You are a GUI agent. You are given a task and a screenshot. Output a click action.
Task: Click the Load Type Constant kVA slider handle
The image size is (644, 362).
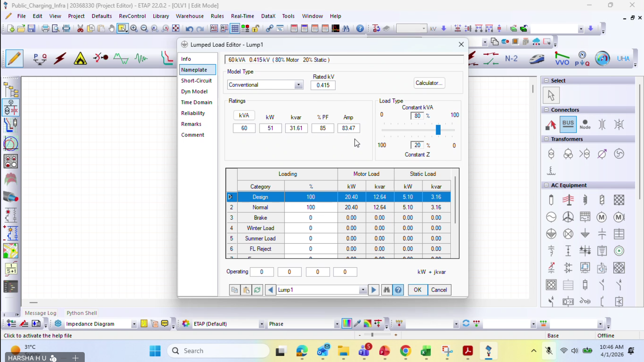pyautogui.click(x=438, y=130)
